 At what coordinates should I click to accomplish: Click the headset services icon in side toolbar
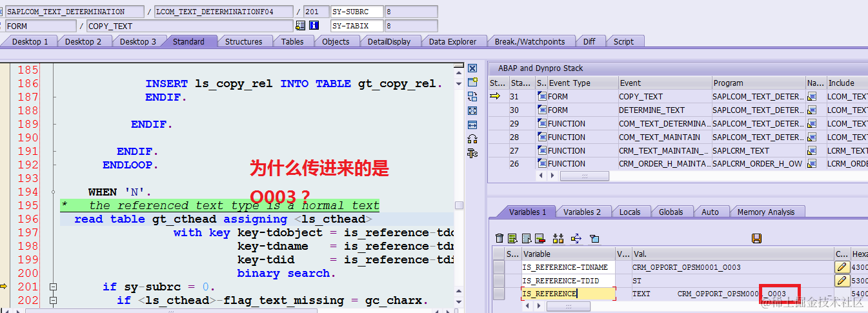(x=472, y=139)
